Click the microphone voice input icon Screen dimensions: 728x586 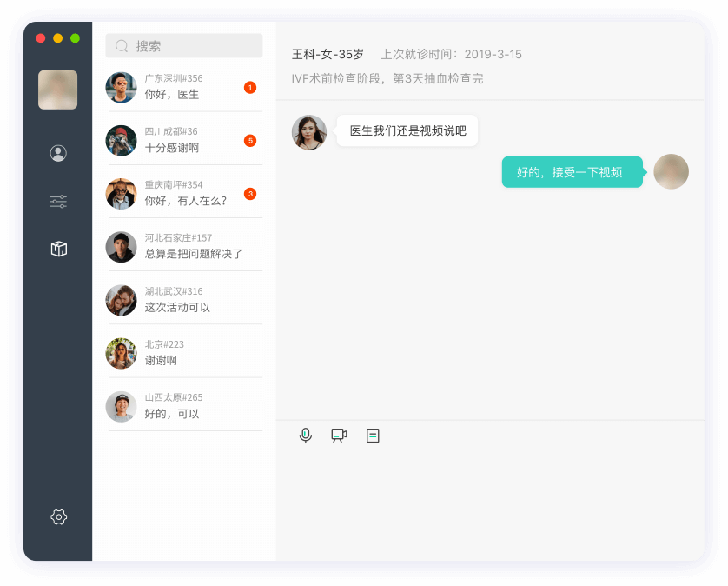click(306, 436)
